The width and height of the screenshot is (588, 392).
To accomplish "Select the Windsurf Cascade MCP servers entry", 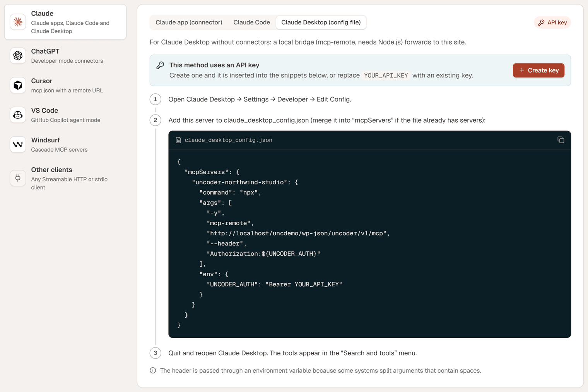I will click(x=65, y=144).
